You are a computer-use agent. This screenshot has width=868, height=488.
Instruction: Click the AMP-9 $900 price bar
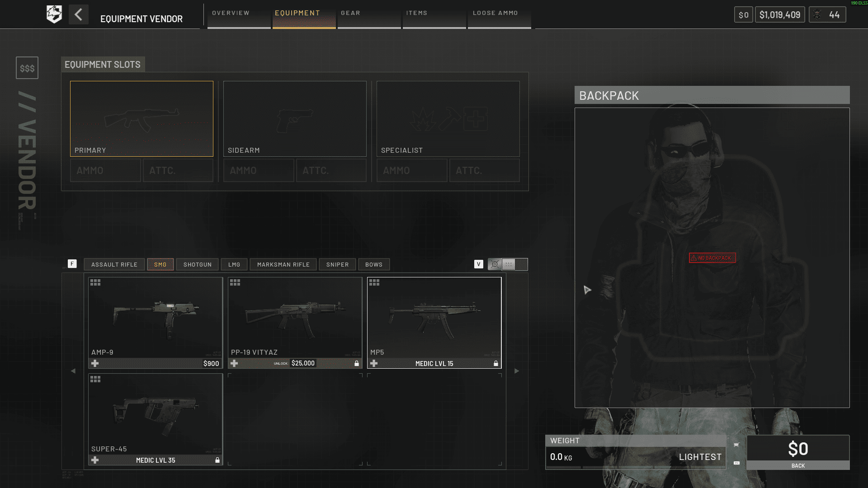[x=156, y=363]
